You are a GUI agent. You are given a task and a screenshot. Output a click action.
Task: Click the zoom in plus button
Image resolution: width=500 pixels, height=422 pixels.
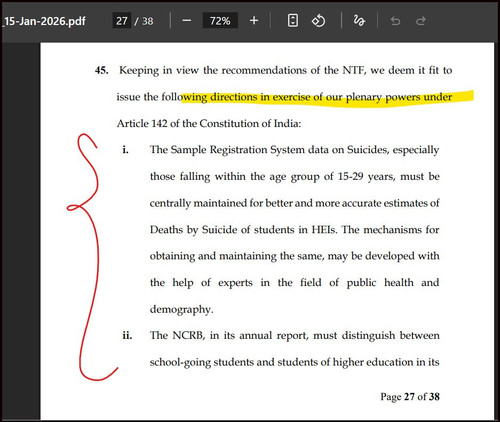pos(254,21)
